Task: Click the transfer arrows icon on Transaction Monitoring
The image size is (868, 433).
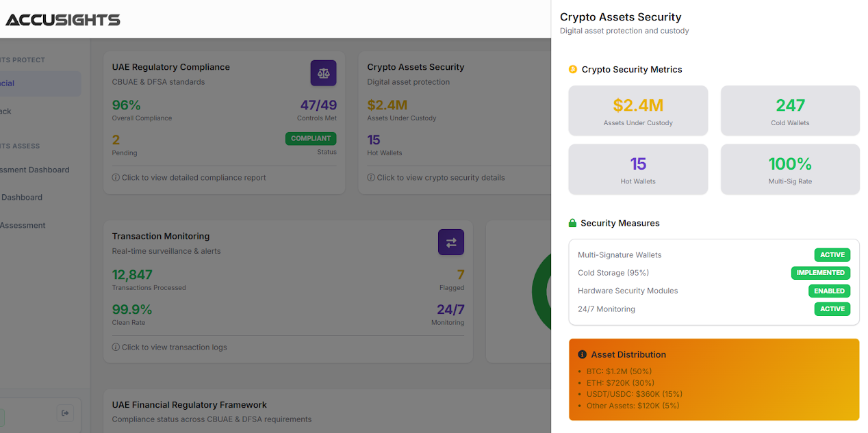Action: pyautogui.click(x=450, y=242)
